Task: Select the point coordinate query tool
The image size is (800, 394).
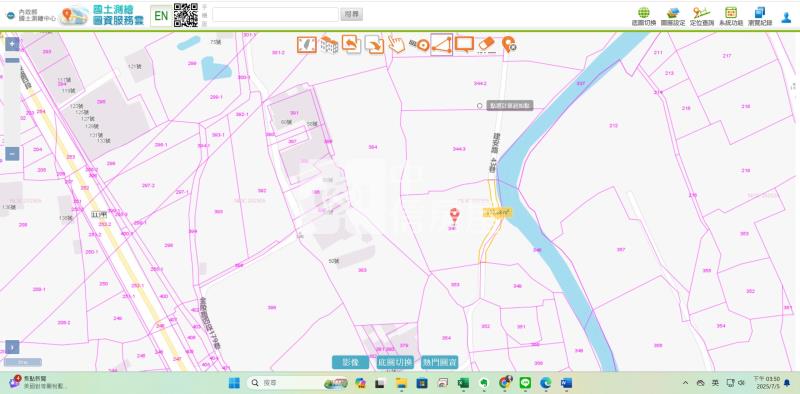Action: pos(419,45)
